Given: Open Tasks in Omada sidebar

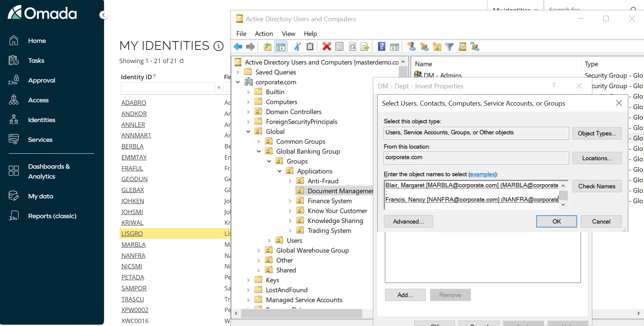Looking at the screenshot, I should tap(36, 61).
